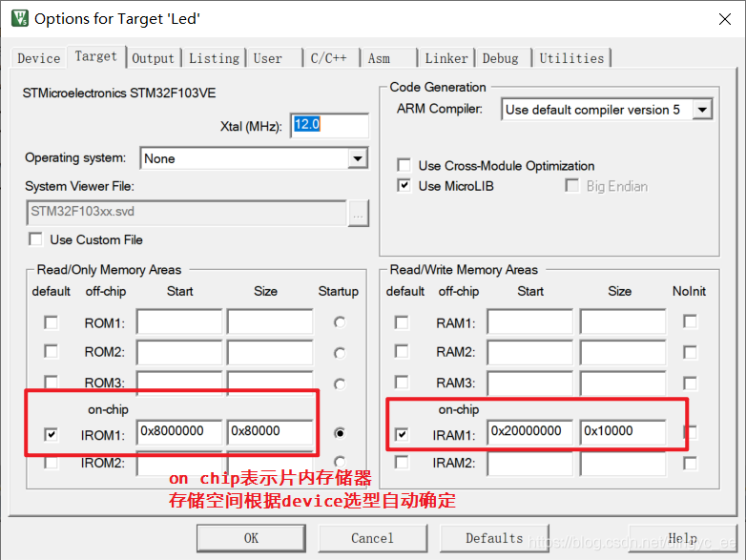746x560 pixels.
Task: Click the Cancel button
Action: pos(373,538)
